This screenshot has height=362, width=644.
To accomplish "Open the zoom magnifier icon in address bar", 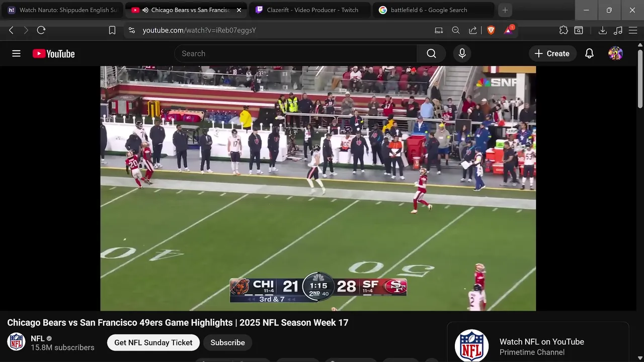I will click(x=456, y=30).
